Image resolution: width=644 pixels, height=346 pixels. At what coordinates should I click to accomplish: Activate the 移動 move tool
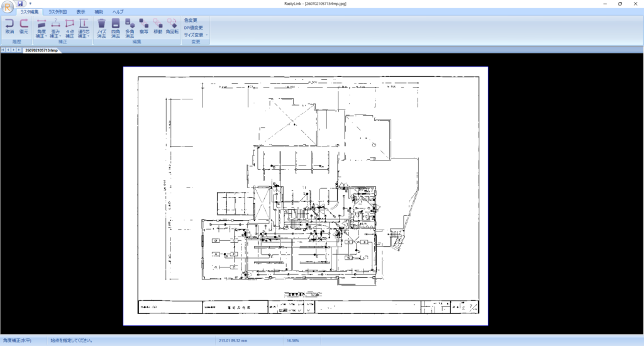point(158,26)
